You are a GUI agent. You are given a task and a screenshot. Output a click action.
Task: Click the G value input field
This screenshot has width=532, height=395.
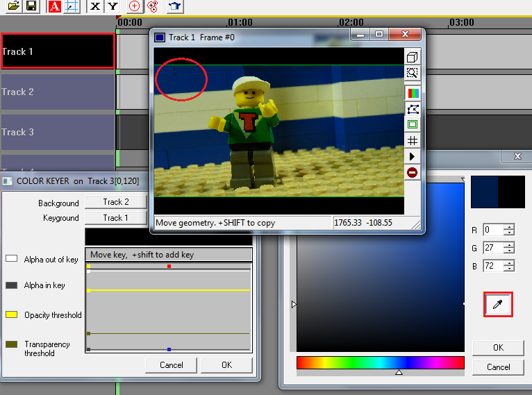(493, 248)
